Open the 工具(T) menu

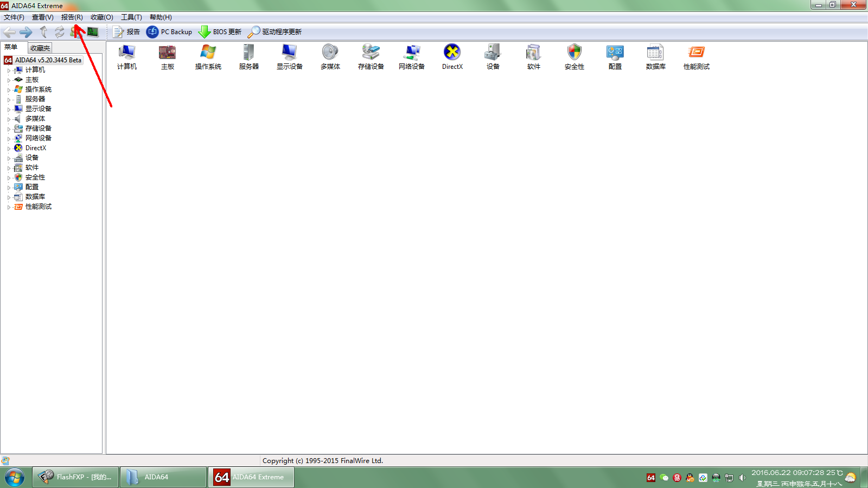pos(131,17)
